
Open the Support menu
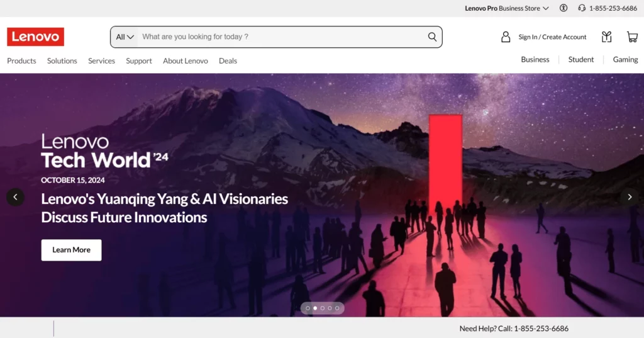[139, 61]
